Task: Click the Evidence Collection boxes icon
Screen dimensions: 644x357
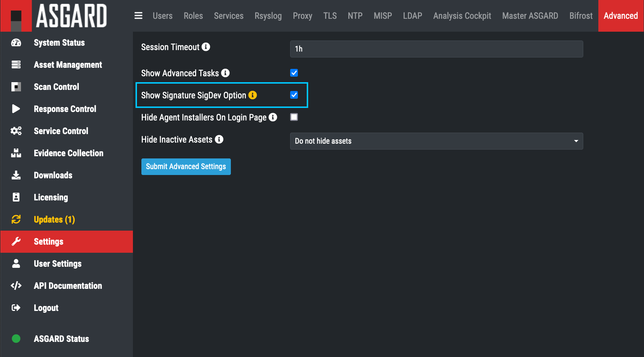Action: 16,153
